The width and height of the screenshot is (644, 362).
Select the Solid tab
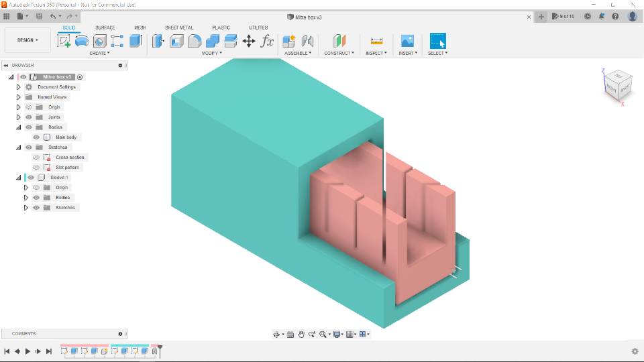click(69, 27)
